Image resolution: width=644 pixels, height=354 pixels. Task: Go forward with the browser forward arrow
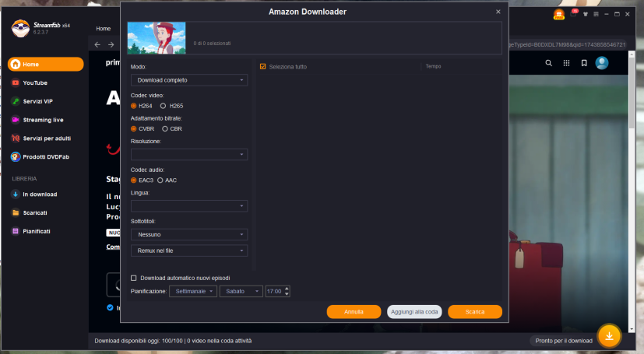point(111,44)
